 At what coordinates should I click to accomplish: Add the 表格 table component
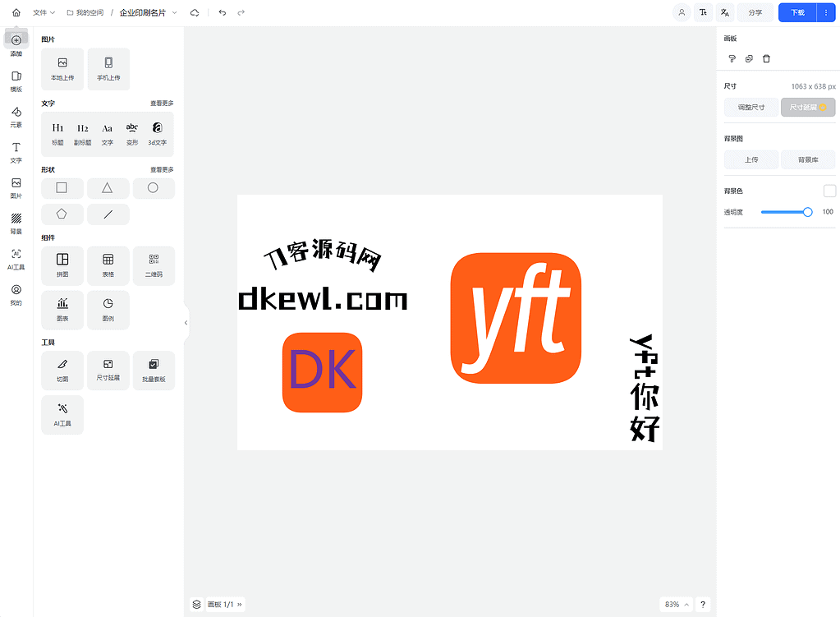pos(108,266)
